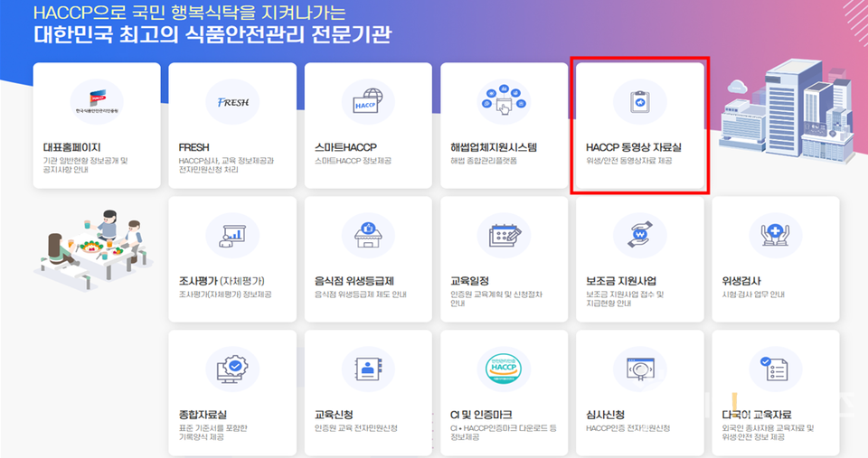Image resolution: width=868 pixels, height=458 pixels.
Task: Click the 교육일정 calendar icon
Action: click(x=505, y=236)
